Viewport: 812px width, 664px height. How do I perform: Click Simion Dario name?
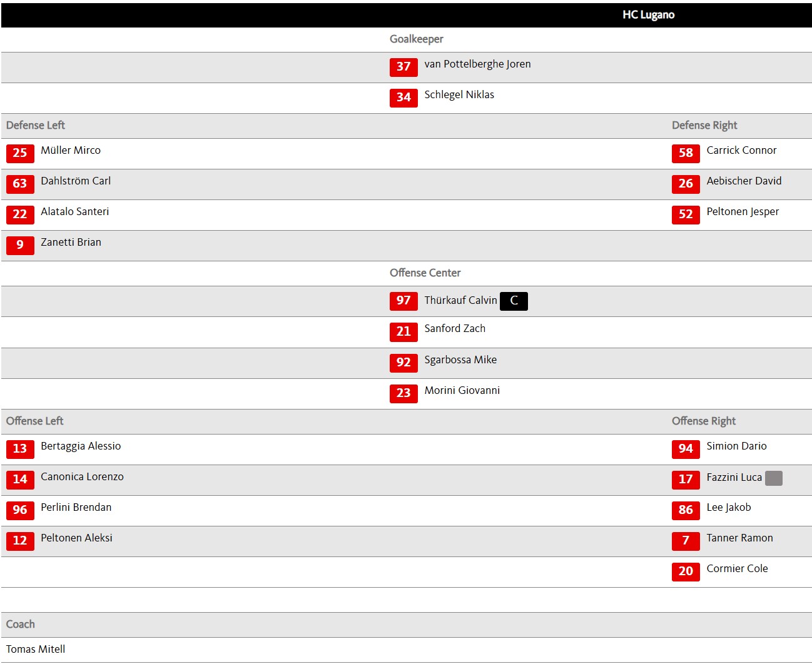pos(736,446)
